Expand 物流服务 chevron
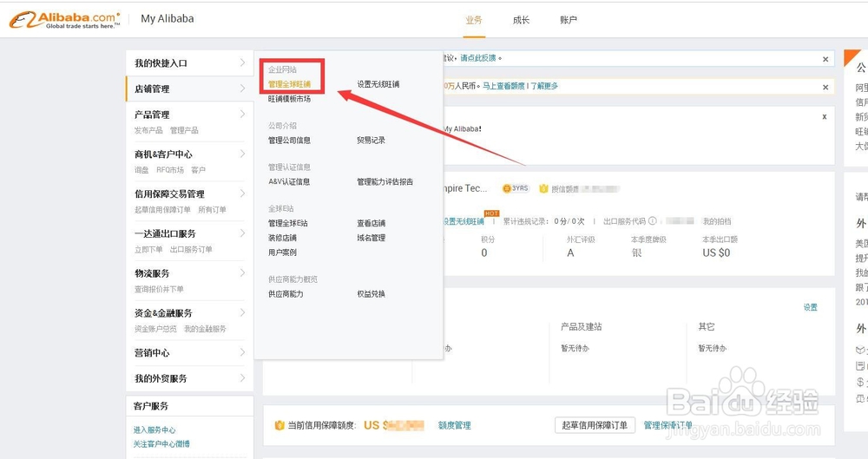The image size is (868, 459). [242, 273]
